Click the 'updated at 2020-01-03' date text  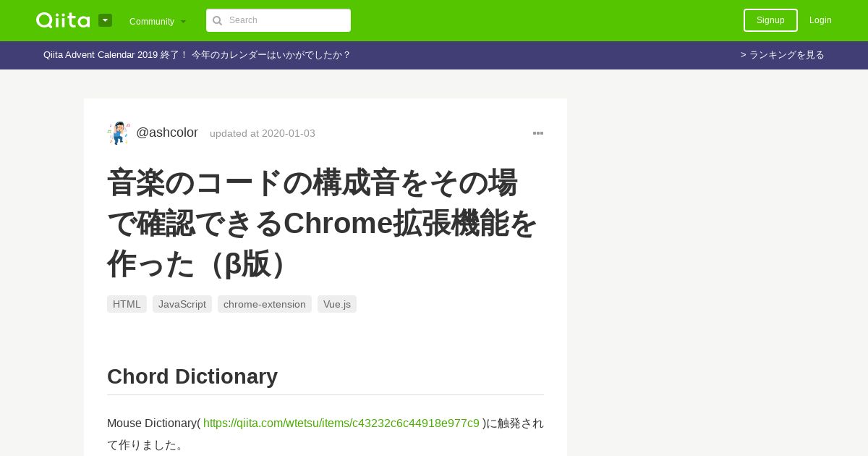(x=263, y=133)
